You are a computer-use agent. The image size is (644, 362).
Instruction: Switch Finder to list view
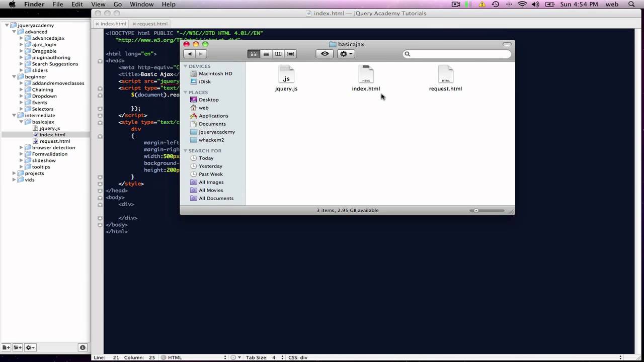(x=266, y=54)
